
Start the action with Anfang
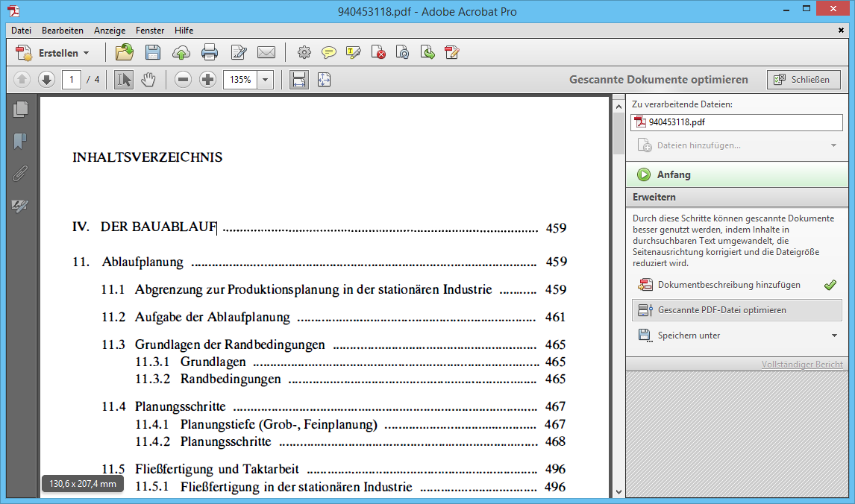pyautogui.click(x=674, y=174)
